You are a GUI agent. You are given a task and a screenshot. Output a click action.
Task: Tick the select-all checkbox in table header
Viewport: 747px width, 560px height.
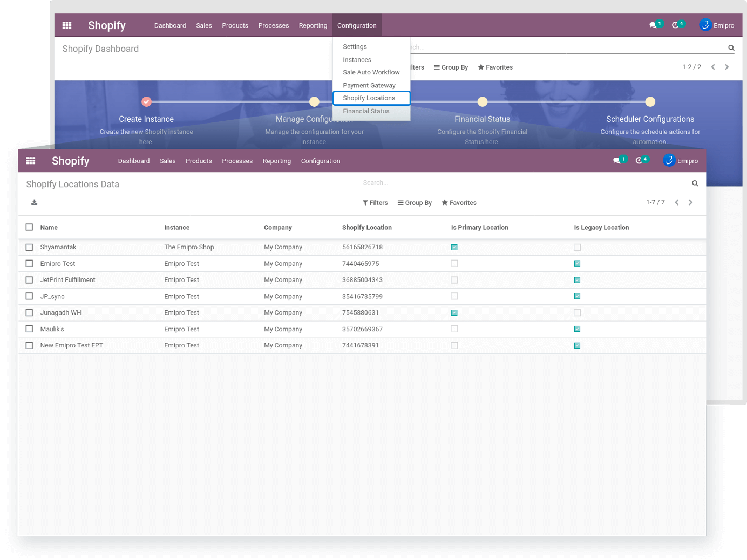[29, 227]
